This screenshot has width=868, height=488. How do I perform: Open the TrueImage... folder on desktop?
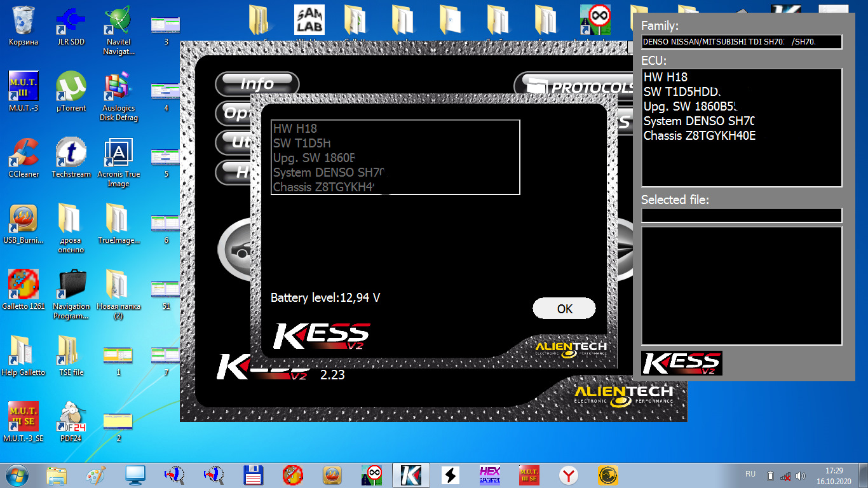pyautogui.click(x=119, y=224)
